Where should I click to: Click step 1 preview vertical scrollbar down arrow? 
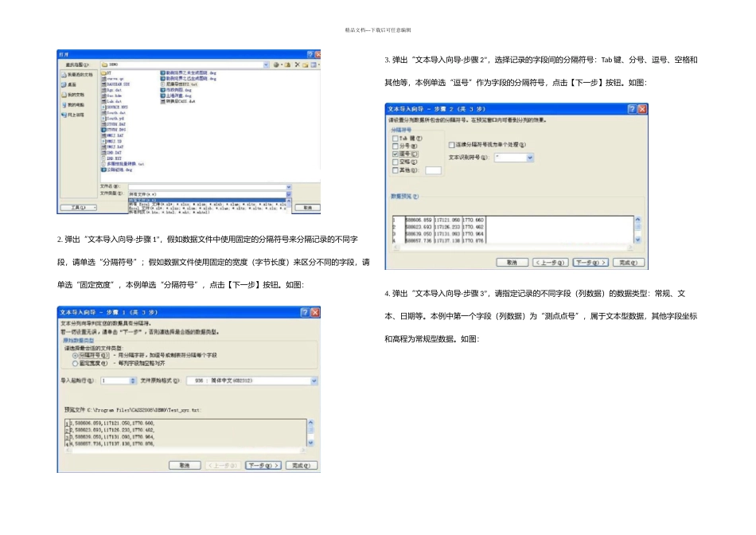point(310,443)
